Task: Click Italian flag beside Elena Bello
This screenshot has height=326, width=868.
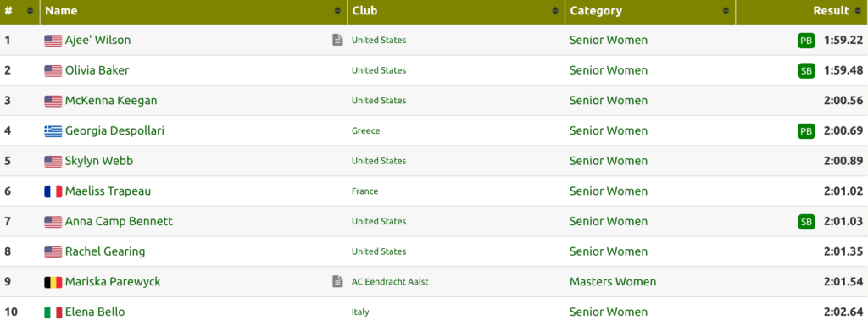Action: (53, 312)
